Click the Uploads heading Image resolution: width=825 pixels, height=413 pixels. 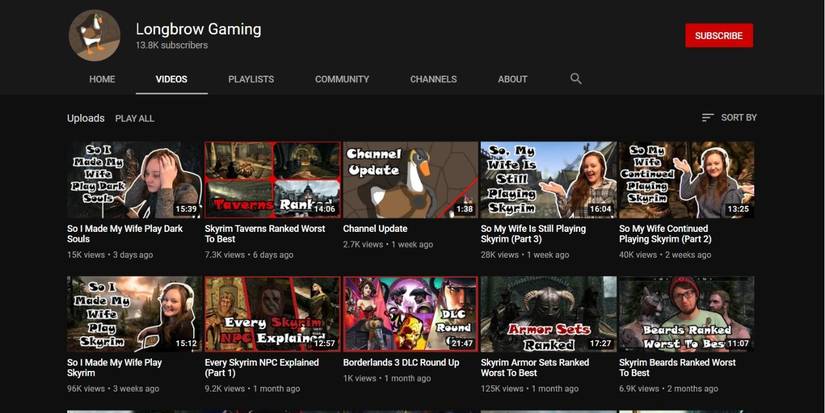pyautogui.click(x=86, y=118)
